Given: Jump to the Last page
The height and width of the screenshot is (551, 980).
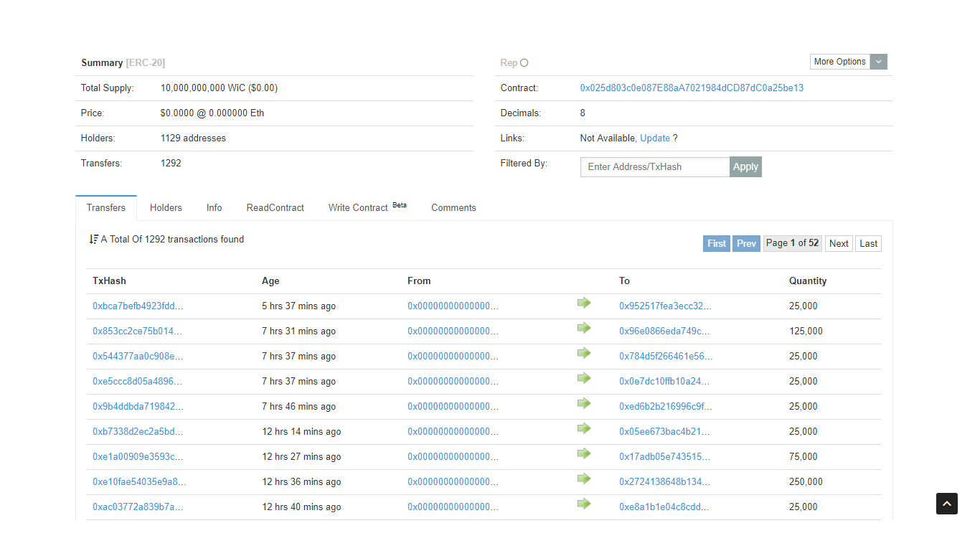Looking at the screenshot, I should click(x=868, y=243).
